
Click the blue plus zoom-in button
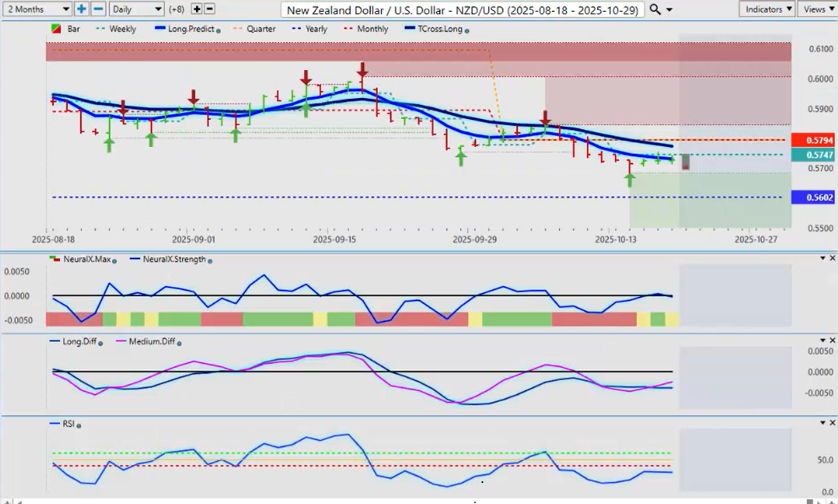click(x=81, y=8)
